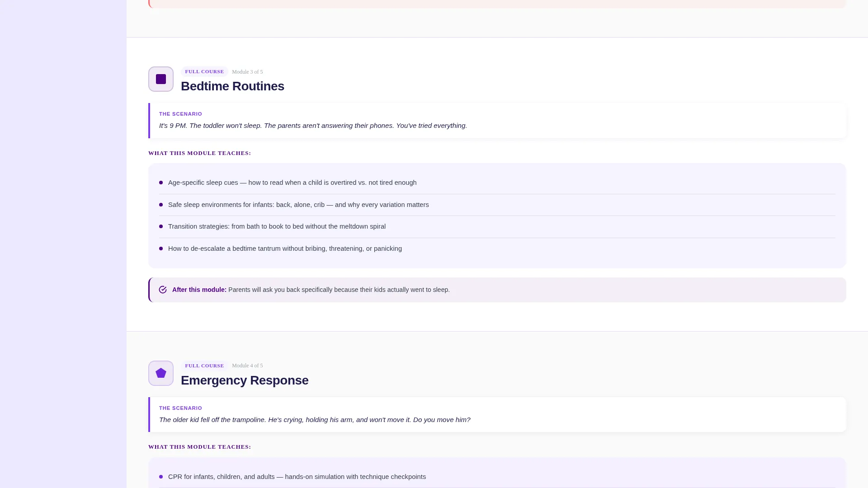Click the 'Module 4 of 5' label
This screenshot has width=868, height=488.
[247, 366]
